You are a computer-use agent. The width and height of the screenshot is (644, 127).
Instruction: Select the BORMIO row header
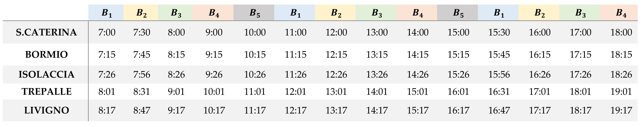pyautogui.click(x=46, y=55)
